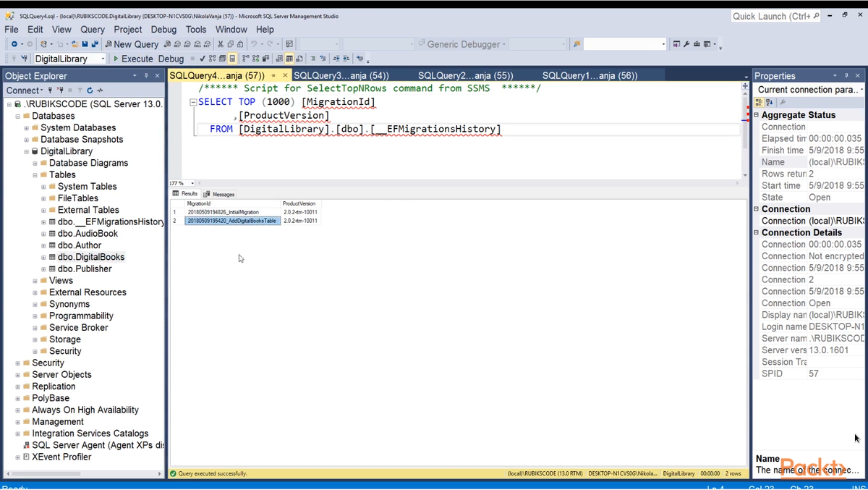Click the Change Connection icon left of database box
Viewport: 868px width, 490px height.
pos(24,59)
